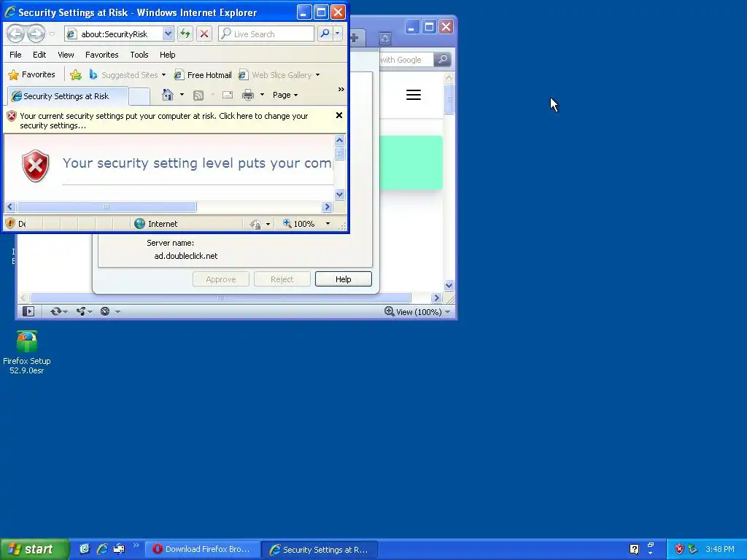This screenshot has height=560, width=747.
Task: Click the Opera Turbo icon in status bar
Action: 105,311
